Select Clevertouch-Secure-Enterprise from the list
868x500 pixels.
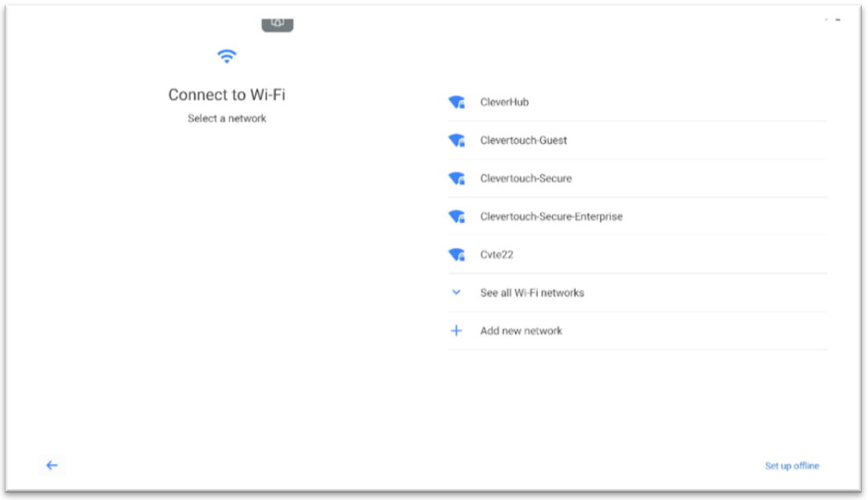pos(551,217)
